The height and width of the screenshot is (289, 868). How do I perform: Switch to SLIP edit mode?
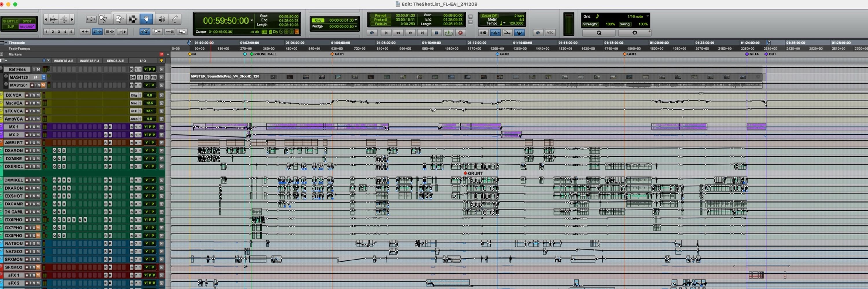pos(10,27)
